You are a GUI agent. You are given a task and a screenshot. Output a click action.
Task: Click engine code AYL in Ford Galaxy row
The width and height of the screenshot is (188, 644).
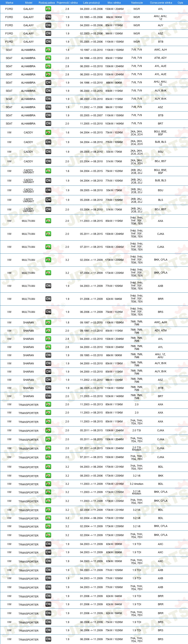tap(161, 9)
